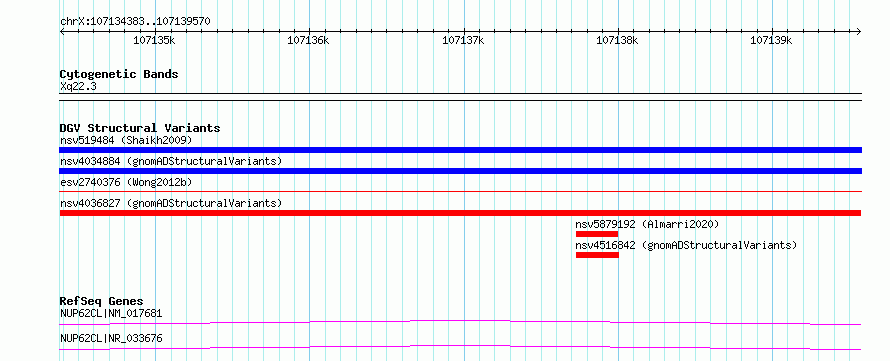Click the RefSeq Genes track title
The image size is (890, 361).
pyautogui.click(x=102, y=301)
